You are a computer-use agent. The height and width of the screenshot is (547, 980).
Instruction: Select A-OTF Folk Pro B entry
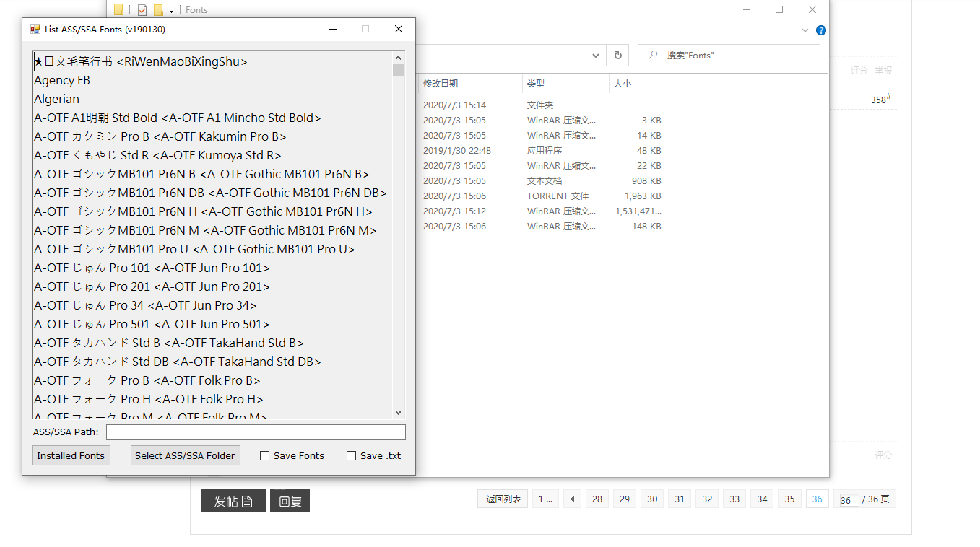tap(147, 380)
